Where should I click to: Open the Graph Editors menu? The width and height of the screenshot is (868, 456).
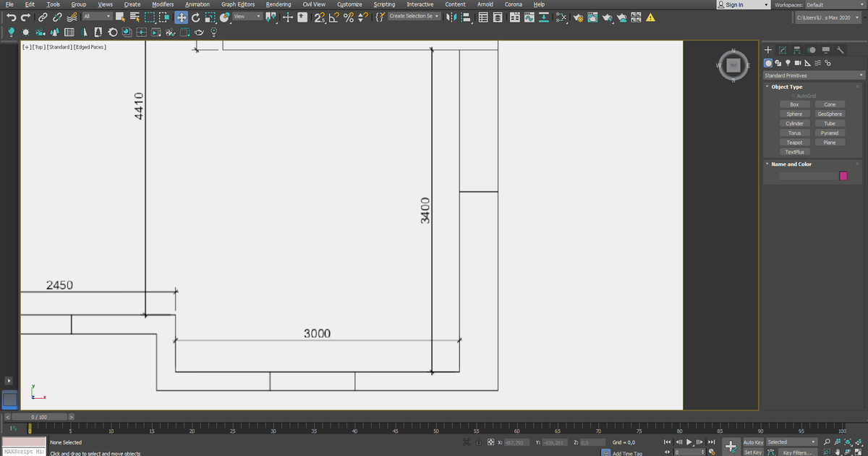point(238,4)
